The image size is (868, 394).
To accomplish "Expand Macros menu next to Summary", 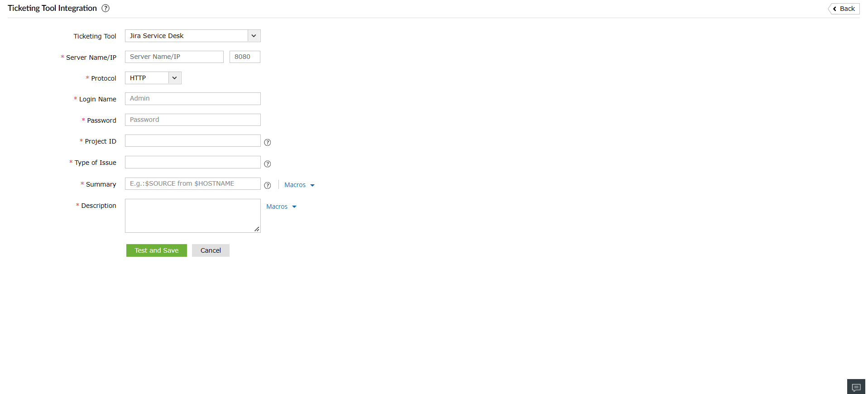I will (299, 185).
